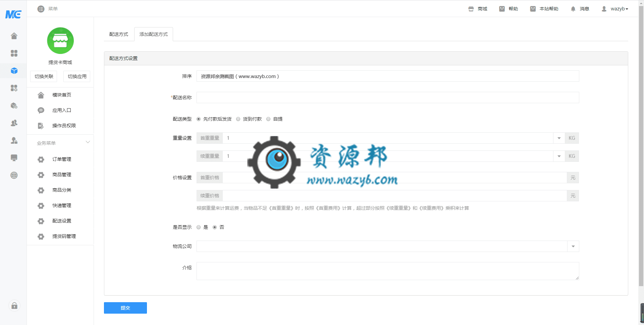
Task: Click the MC logo icon
Action: [x=13, y=14]
